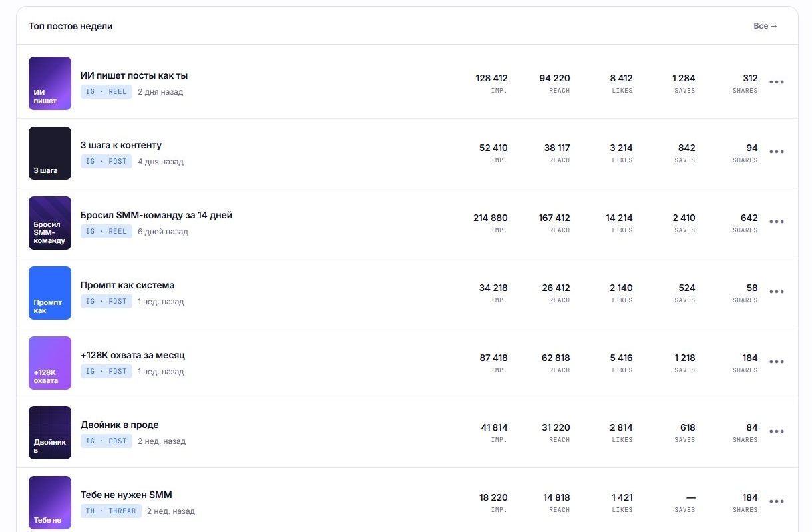Select the "Бросил SMM-команду" thumbnail

50,223
